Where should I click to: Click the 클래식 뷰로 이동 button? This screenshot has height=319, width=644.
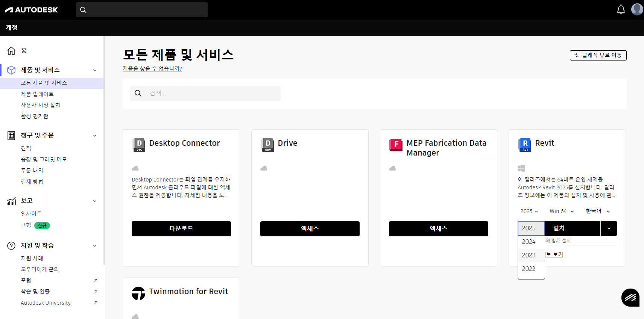click(x=598, y=55)
